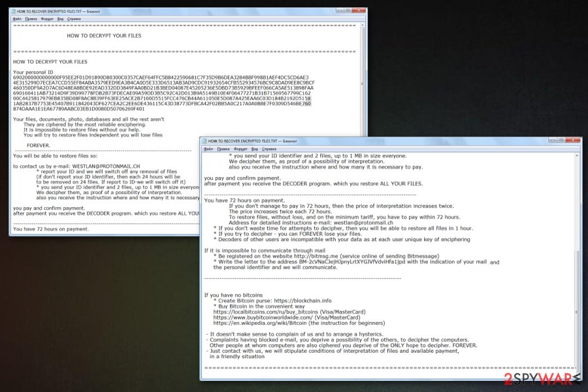Click the westlan@protonmail.ch address in the front window

coord(363,223)
